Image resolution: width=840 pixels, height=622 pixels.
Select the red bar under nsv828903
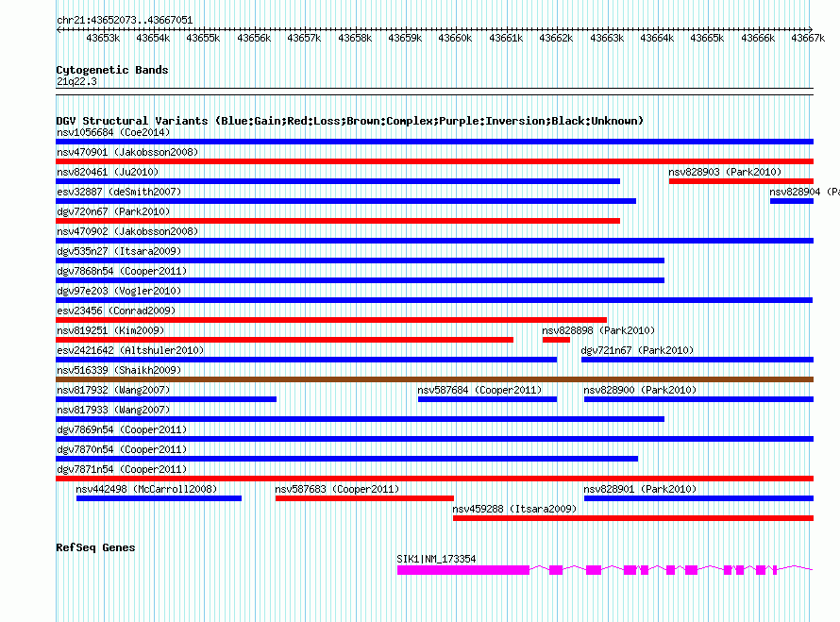click(742, 181)
